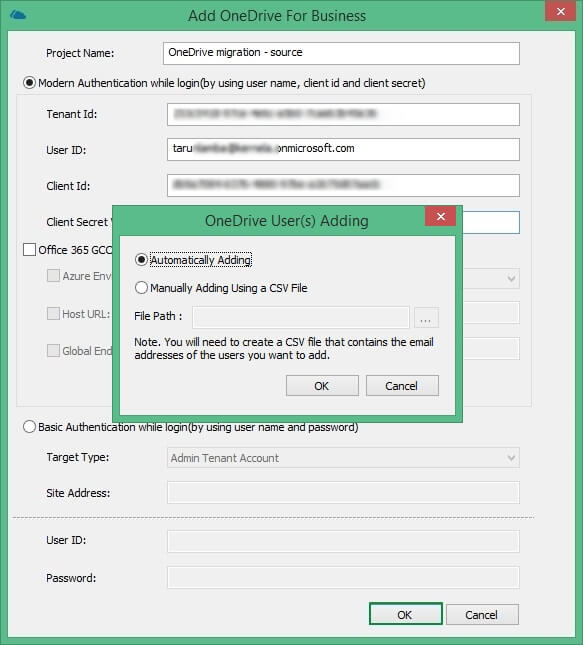Open the Target Type dropdown

tap(343, 458)
